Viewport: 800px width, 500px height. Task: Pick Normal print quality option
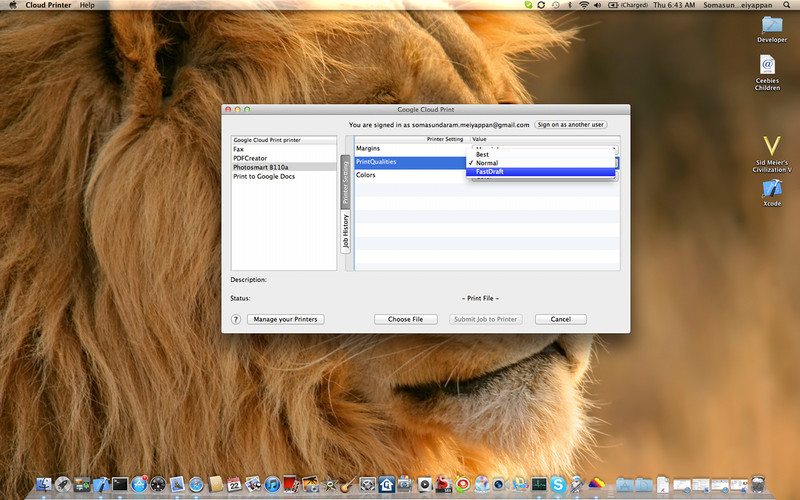[487, 163]
